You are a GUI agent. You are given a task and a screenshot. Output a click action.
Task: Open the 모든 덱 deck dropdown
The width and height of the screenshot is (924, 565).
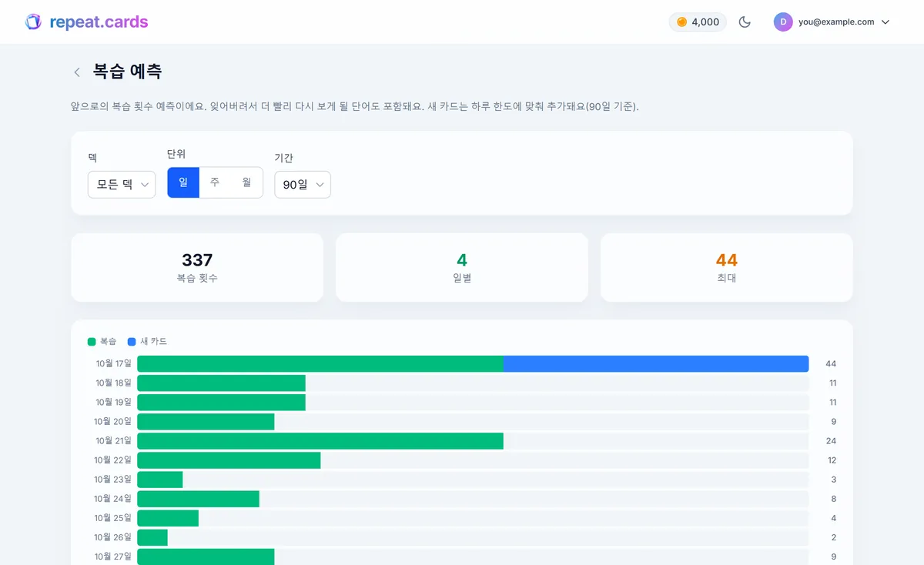(x=122, y=185)
